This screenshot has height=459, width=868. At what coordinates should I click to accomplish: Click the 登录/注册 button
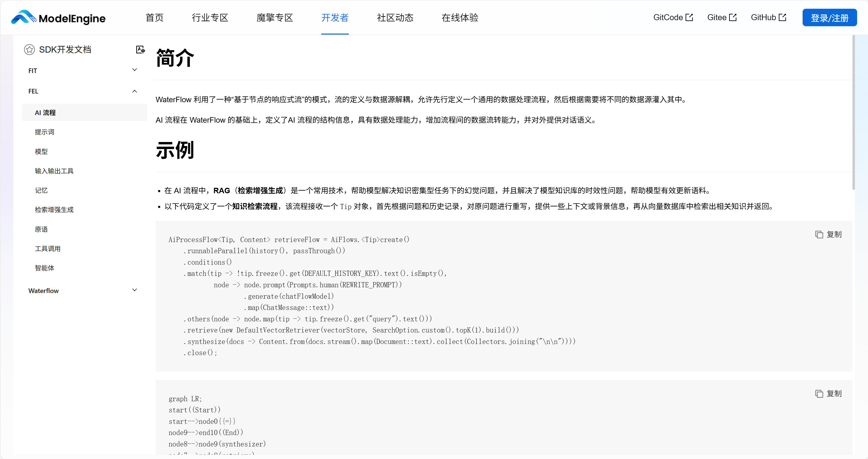coord(830,17)
